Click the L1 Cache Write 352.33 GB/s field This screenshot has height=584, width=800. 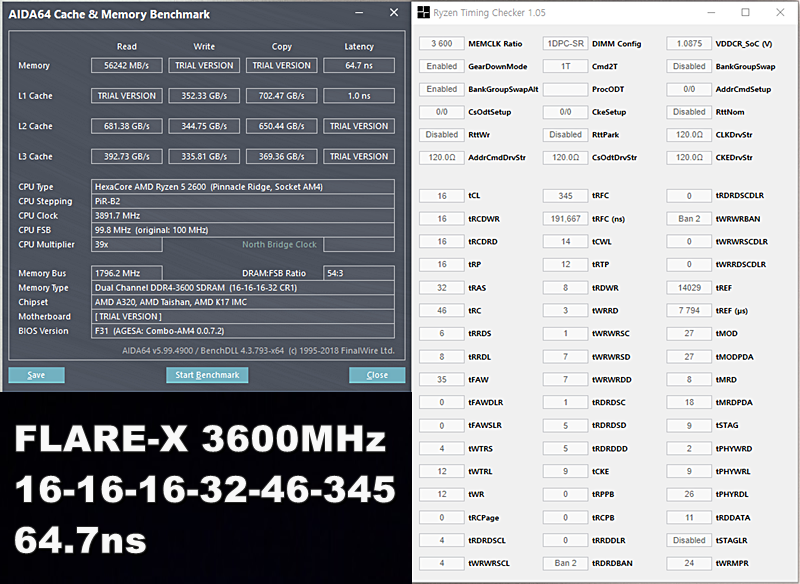[204, 96]
